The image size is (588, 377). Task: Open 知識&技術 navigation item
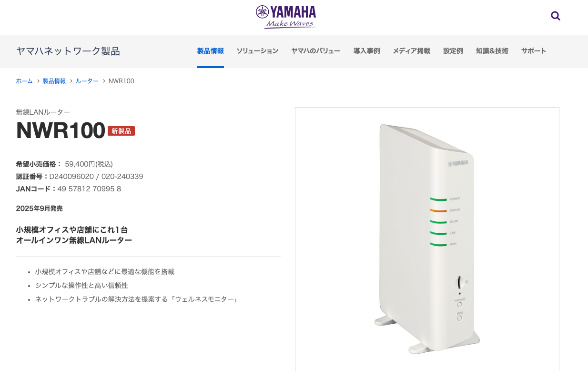pyautogui.click(x=492, y=51)
